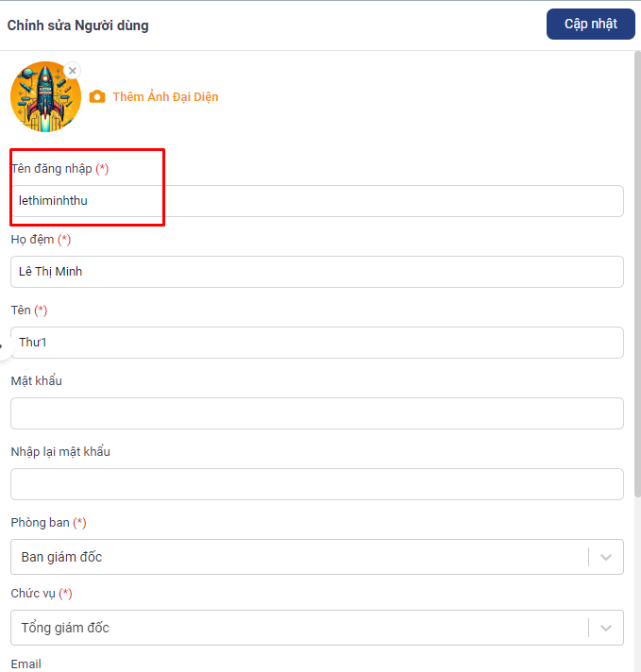The height and width of the screenshot is (672, 641).
Task: Click the Phòng ban label text
Action: [x=41, y=523]
